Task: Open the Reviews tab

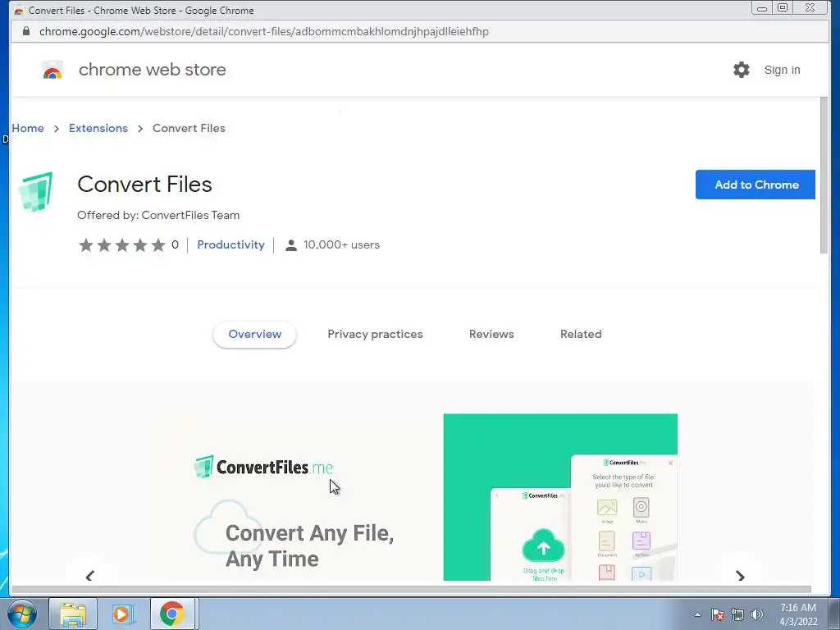Action: click(x=491, y=335)
